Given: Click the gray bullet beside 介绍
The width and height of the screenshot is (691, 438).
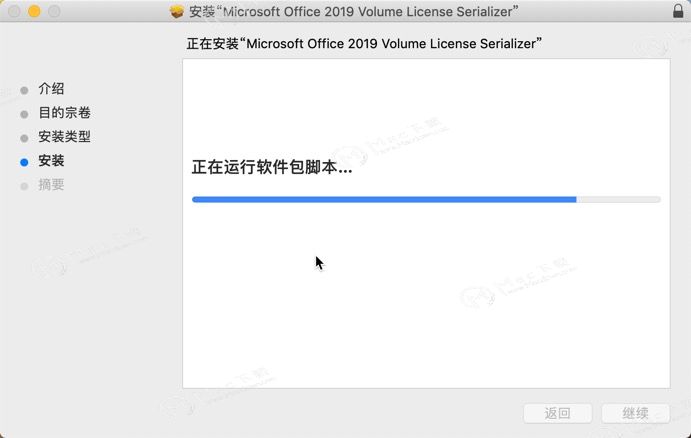Looking at the screenshot, I should [x=24, y=90].
